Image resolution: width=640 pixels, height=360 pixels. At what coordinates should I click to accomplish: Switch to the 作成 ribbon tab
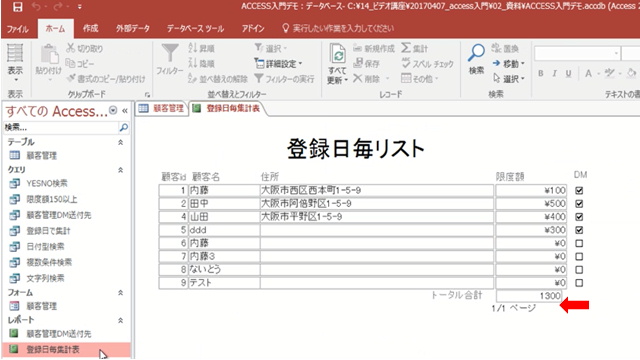tap(91, 28)
